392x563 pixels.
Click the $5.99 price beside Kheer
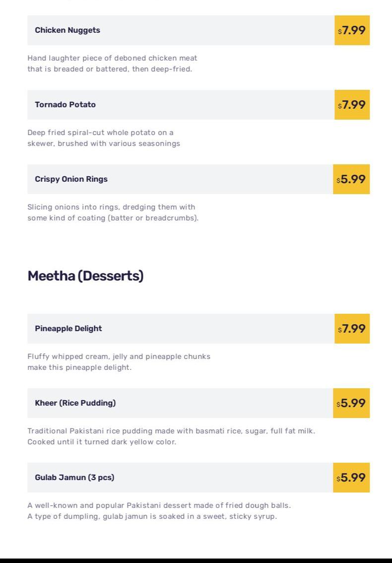pyautogui.click(x=351, y=403)
